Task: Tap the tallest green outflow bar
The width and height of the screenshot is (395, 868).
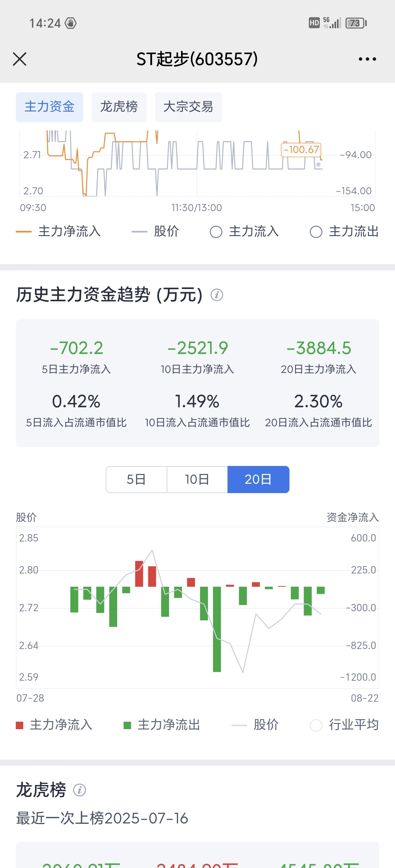Action: pyautogui.click(x=217, y=629)
